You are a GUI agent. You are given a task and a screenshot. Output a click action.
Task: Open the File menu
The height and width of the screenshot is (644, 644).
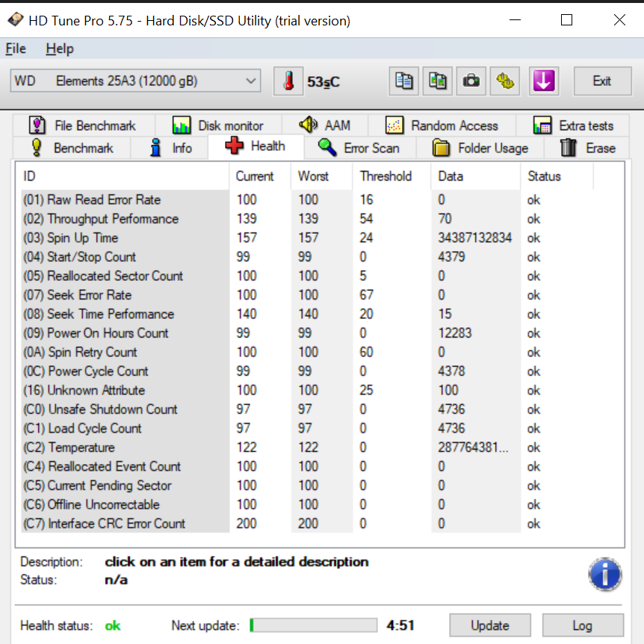16,49
